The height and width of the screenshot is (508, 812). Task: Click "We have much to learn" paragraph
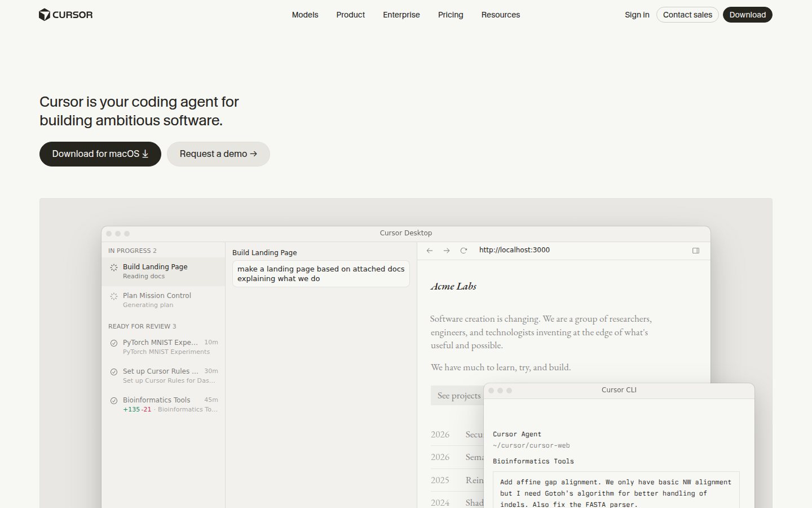[x=501, y=367]
